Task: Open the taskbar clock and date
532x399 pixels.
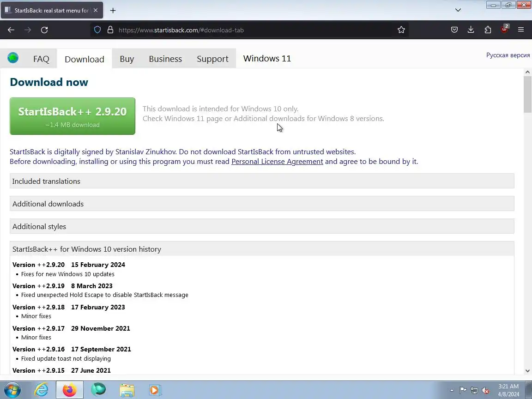Action: pyautogui.click(x=508, y=390)
